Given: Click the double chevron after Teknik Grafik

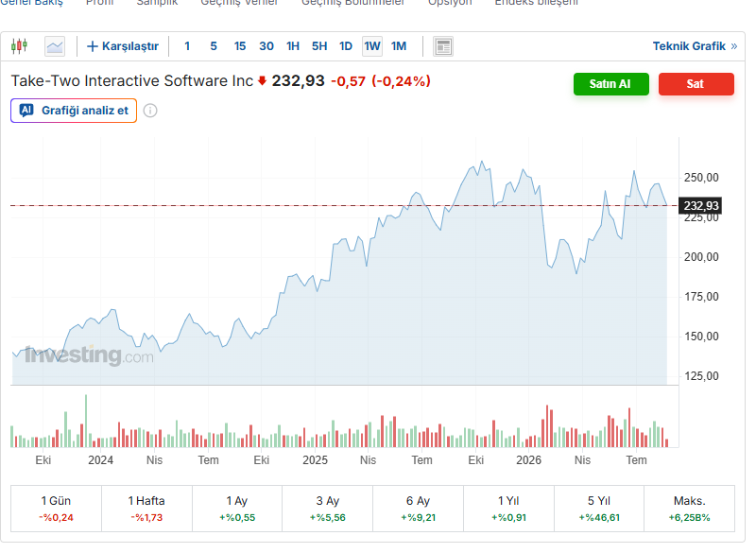Looking at the screenshot, I should [x=734, y=46].
